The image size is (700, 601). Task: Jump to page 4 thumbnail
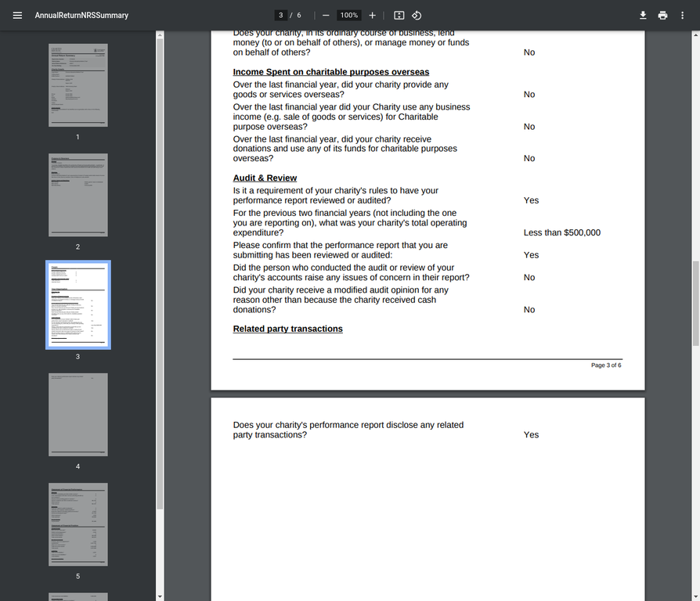pyautogui.click(x=78, y=415)
